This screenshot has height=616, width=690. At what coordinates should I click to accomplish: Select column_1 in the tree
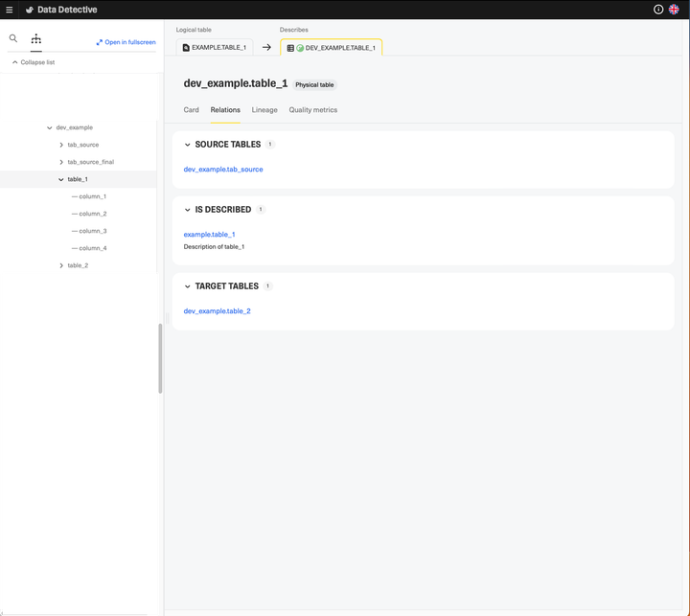(92, 196)
